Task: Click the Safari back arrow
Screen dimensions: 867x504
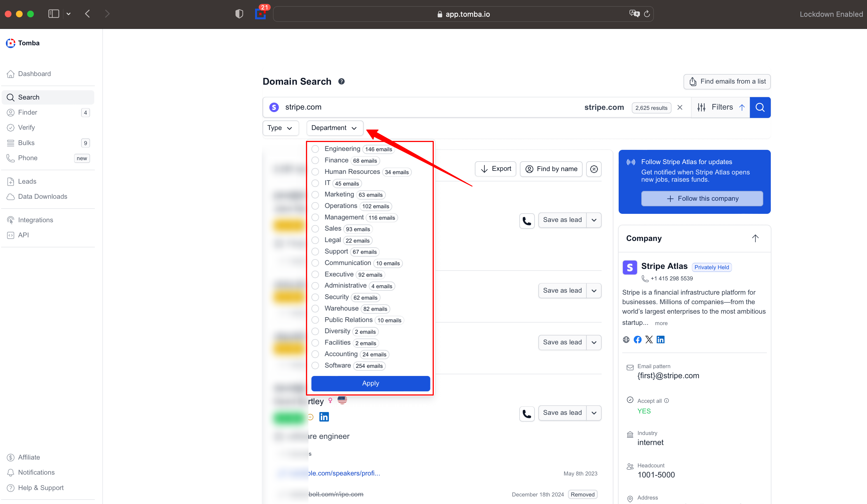Action: (x=87, y=14)
